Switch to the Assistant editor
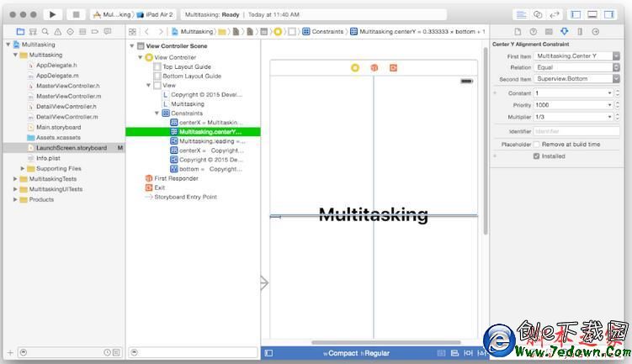This screenshot has height=364, width=632. [538, 14]
